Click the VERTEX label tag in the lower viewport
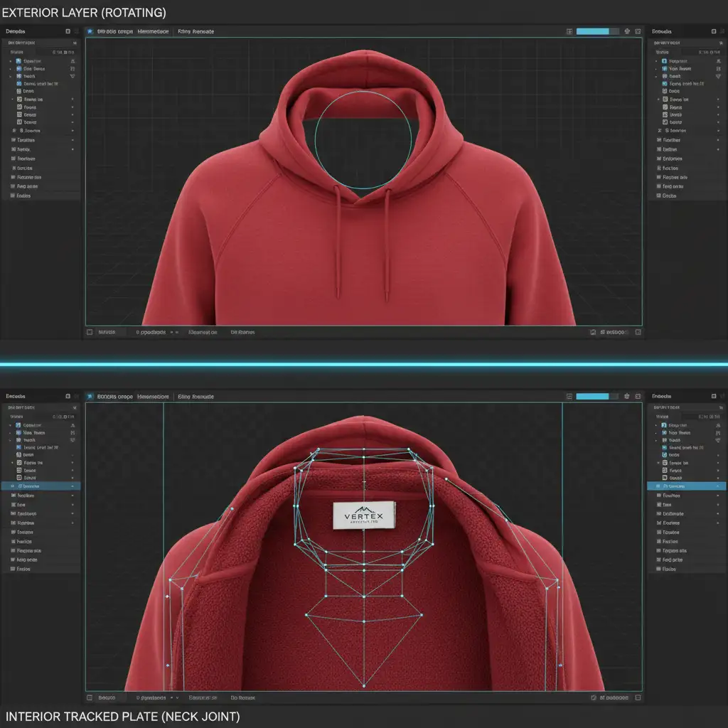The height and width of the screenshot is (728, 728). click(363, 515)
